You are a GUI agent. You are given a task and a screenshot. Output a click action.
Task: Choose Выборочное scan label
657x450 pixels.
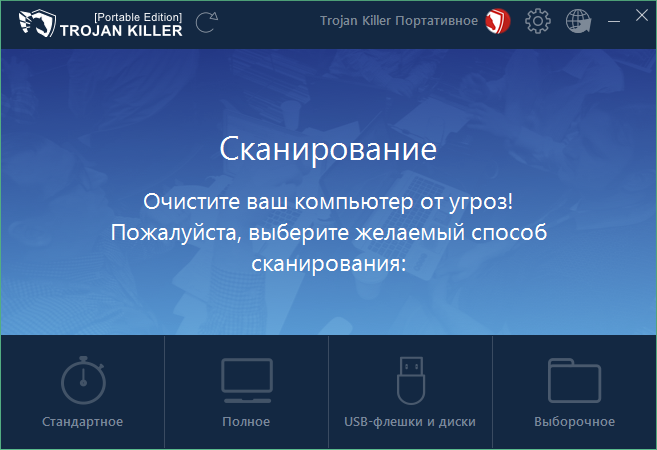(x=574, y=422)
